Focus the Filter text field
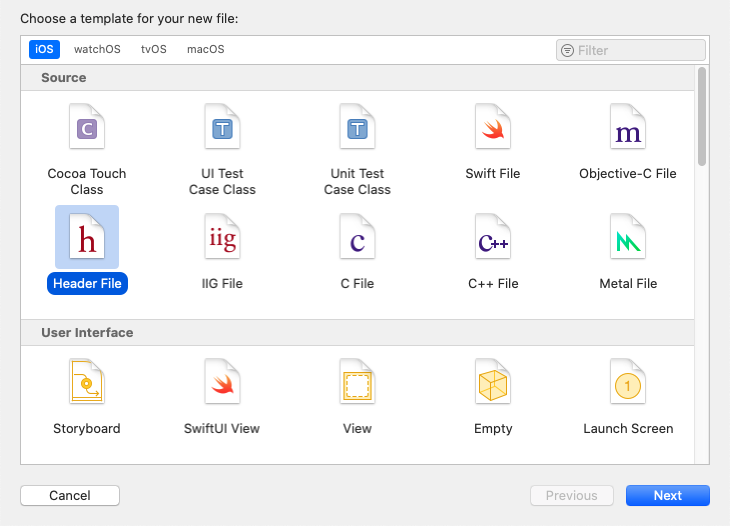Screen dimensions: 730x526 630,50
